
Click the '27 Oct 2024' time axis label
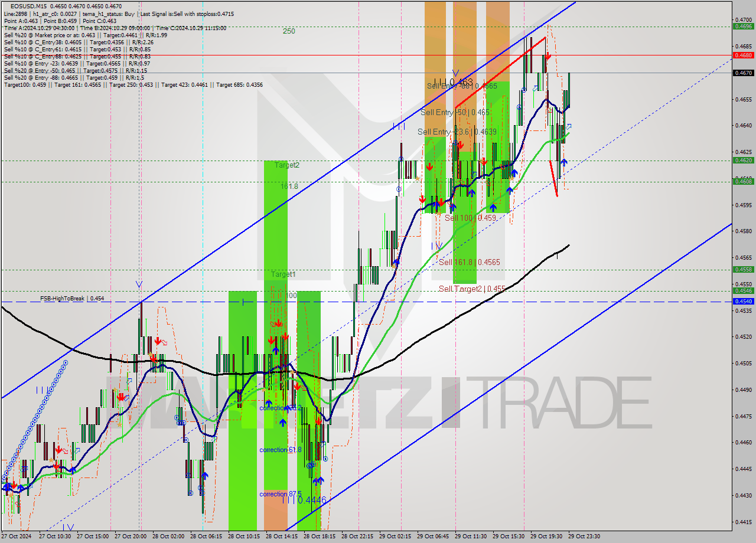tap(16, 537)
